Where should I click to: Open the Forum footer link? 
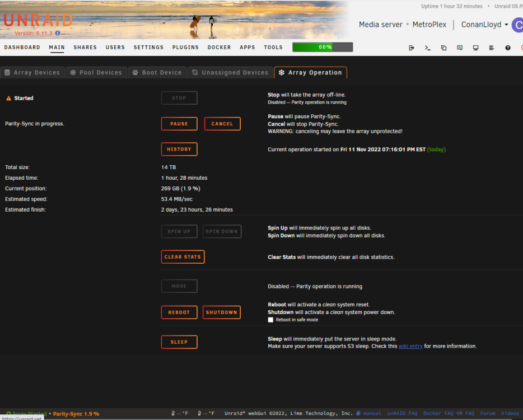488,413
